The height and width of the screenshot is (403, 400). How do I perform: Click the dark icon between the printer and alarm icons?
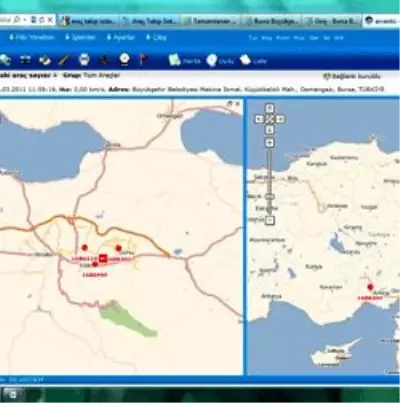click(x=104, y=60)
